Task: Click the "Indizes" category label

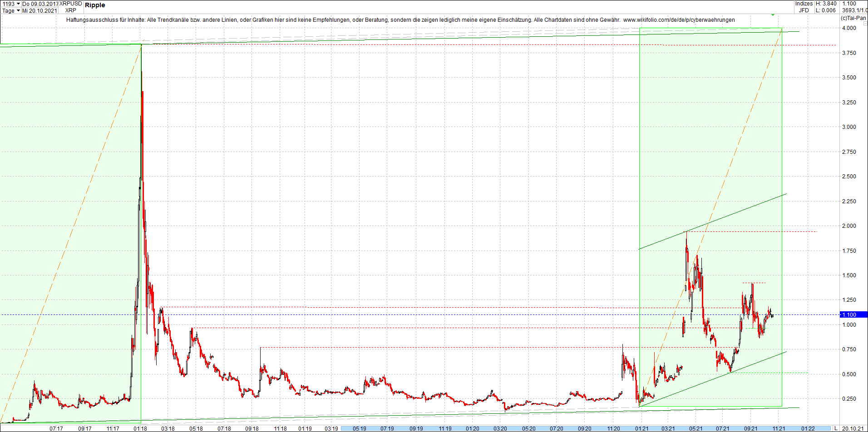Action: click(x=804, y=4)
